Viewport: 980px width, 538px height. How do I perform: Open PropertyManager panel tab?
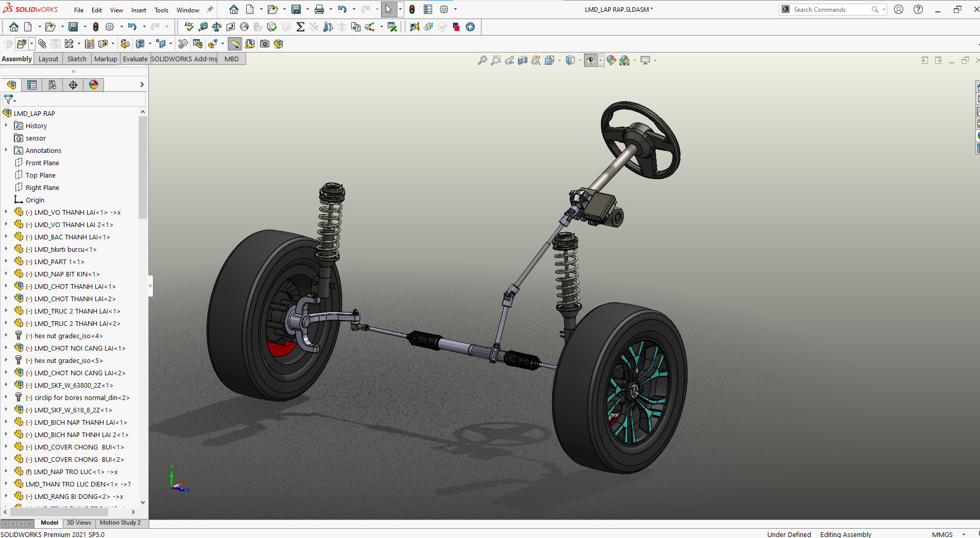click(32, 85)
